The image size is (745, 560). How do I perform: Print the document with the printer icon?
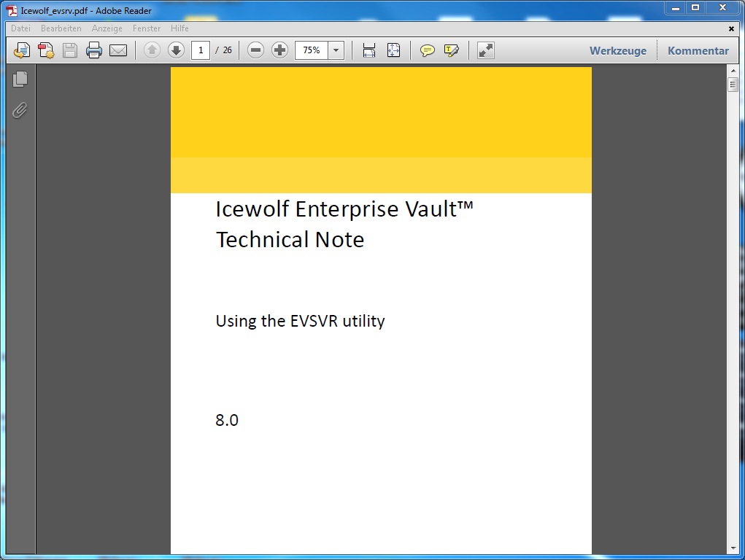[x=94, y=50]
